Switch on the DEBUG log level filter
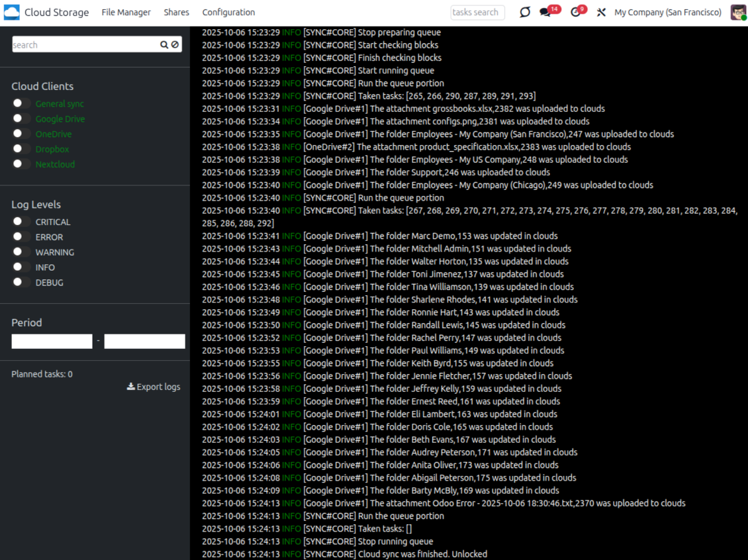The width and height of the screenshot is (748, 560). pos(21,283)
